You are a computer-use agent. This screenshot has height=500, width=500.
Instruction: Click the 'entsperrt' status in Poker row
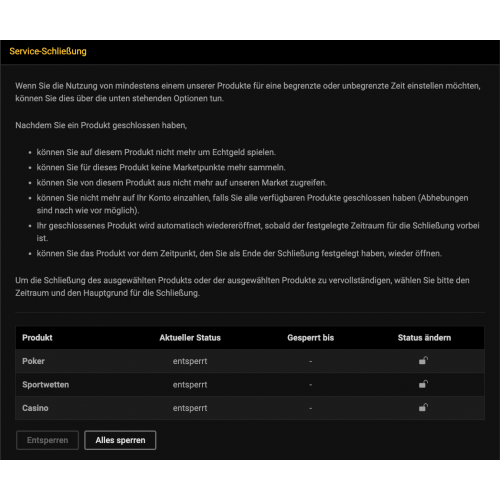coord(190,361)
